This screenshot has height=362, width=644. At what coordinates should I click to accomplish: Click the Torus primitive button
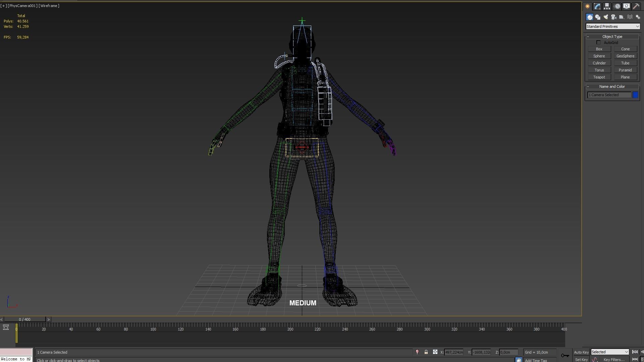[599, 70]
